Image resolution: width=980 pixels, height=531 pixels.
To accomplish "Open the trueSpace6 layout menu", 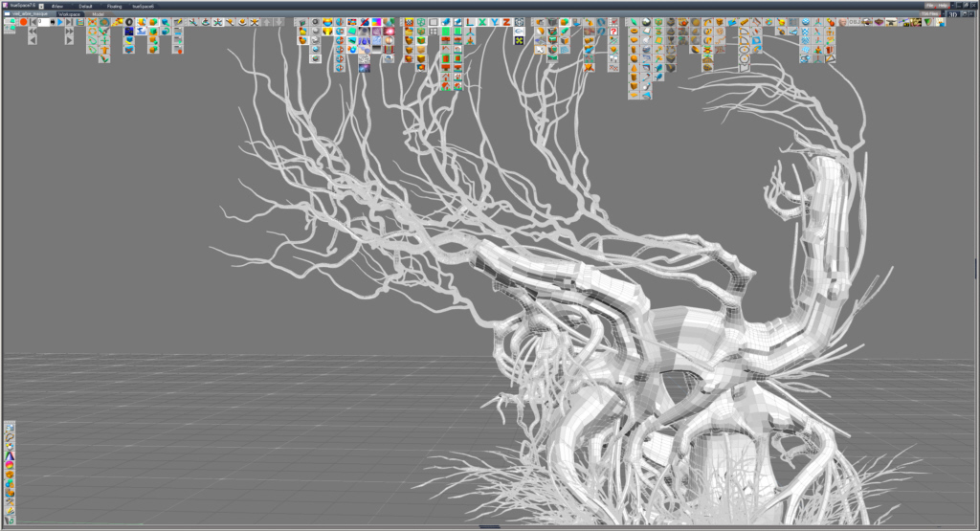I will [144, 7].
